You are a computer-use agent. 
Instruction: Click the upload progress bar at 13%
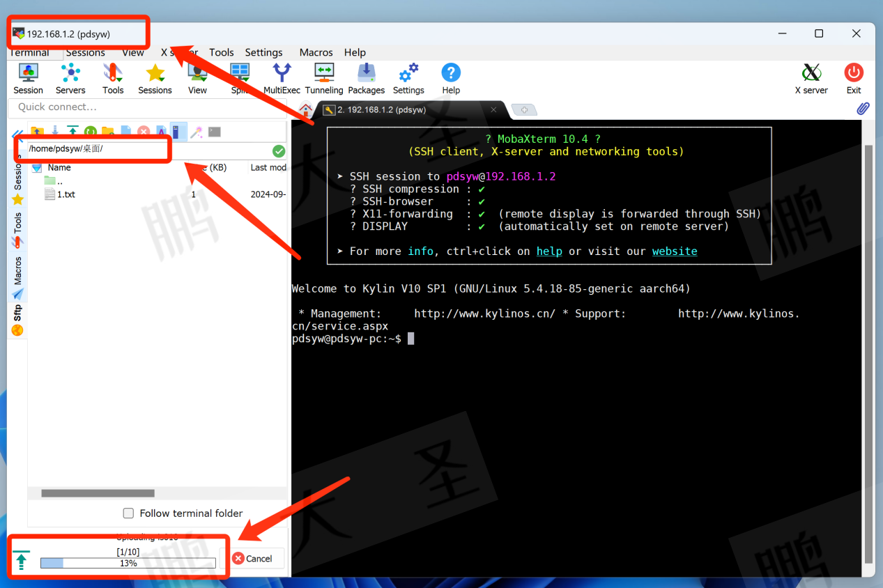pyautogui.click(x=128, y=563)
